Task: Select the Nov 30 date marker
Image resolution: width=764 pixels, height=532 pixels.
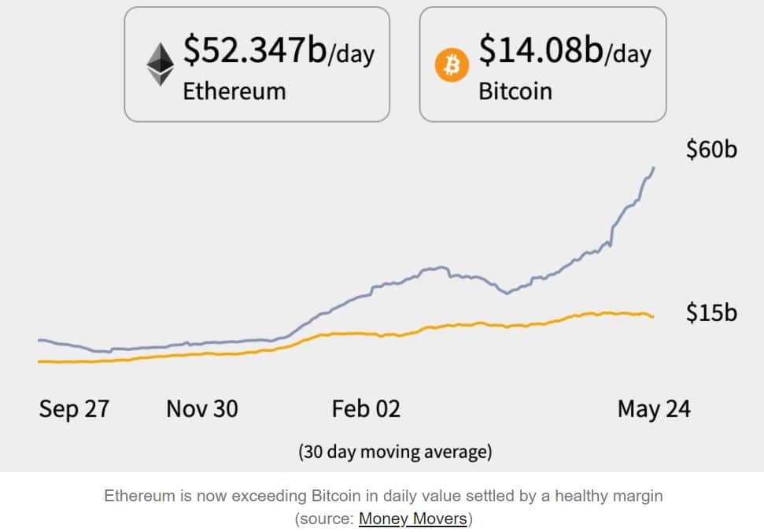Action: coord(202,409)
